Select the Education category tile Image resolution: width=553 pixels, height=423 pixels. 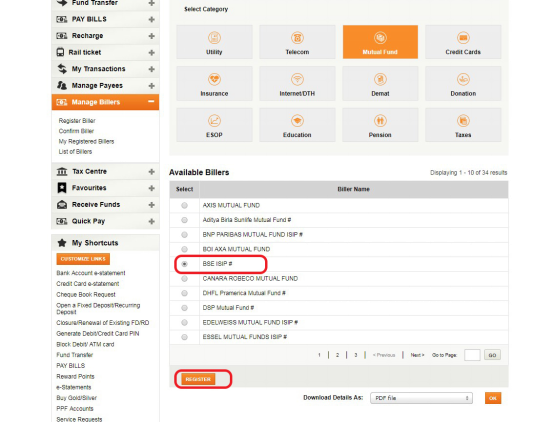(x=297, y=125)
